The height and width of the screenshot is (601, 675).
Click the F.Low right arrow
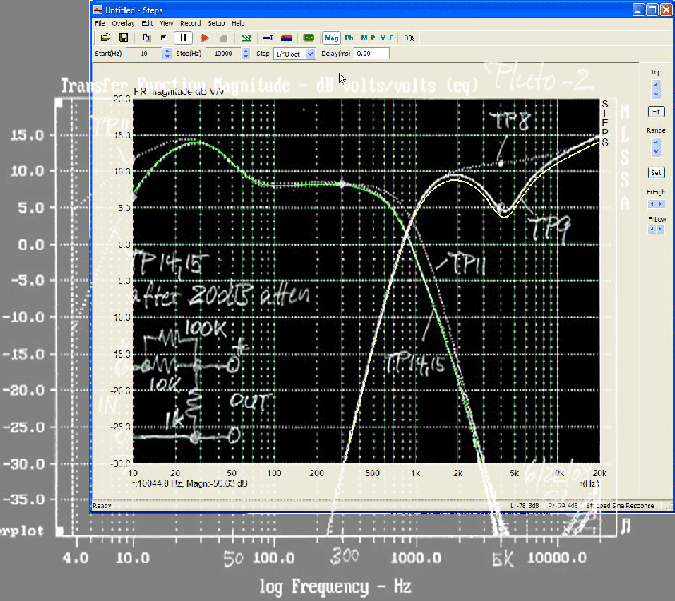point(660,230)
